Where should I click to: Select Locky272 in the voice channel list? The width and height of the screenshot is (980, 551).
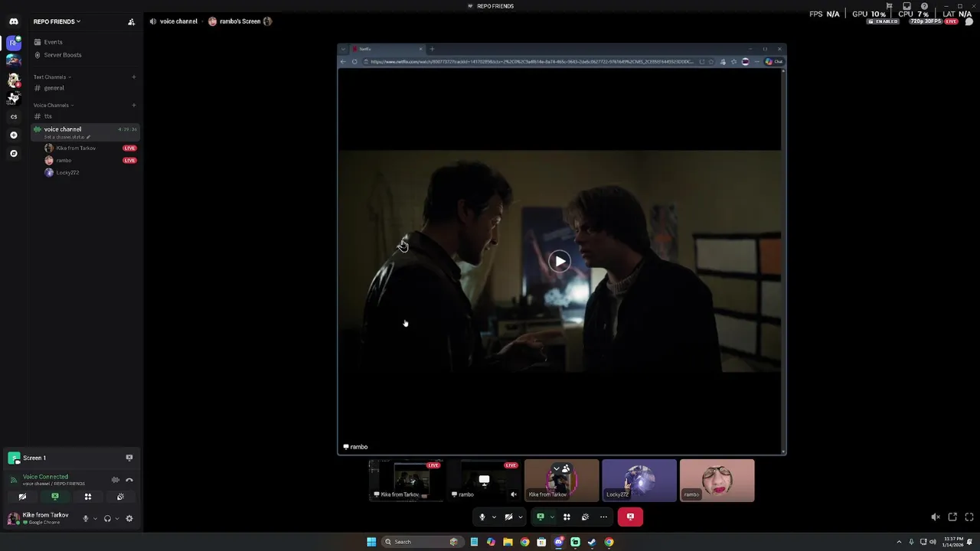tap(67, 172)
